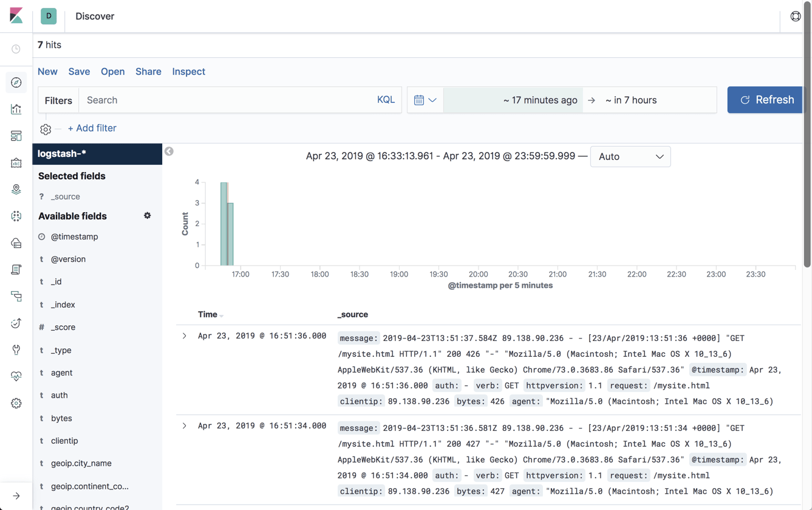This screenshot has height=510, width=812.
Task: Click the Kibana logo
Action: (16, 16)
